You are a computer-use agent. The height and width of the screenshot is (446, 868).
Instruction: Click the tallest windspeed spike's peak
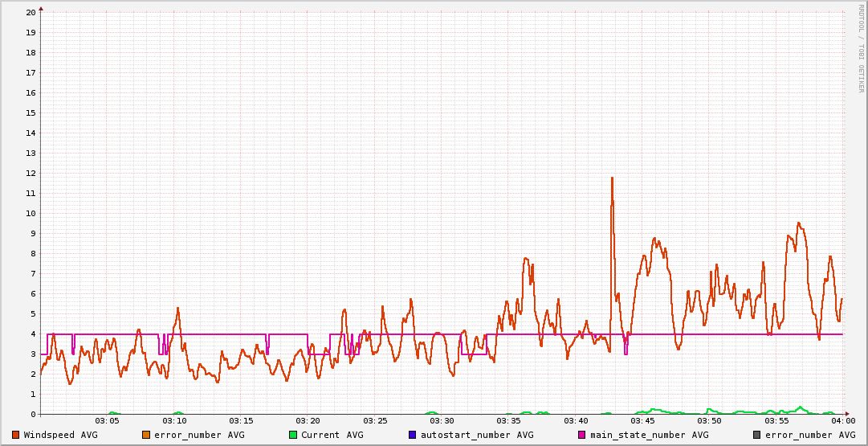[612, 178]
